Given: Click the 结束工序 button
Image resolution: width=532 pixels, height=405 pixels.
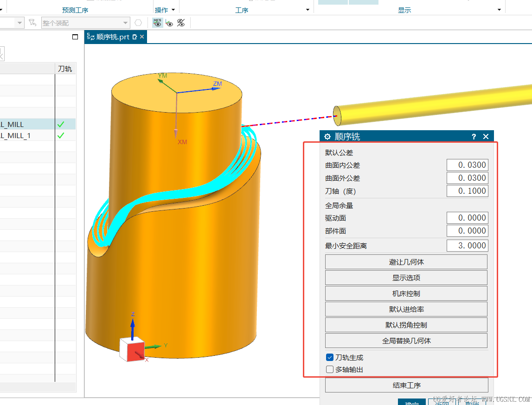Looking at the screenshot, I should (x=406, y=385).
